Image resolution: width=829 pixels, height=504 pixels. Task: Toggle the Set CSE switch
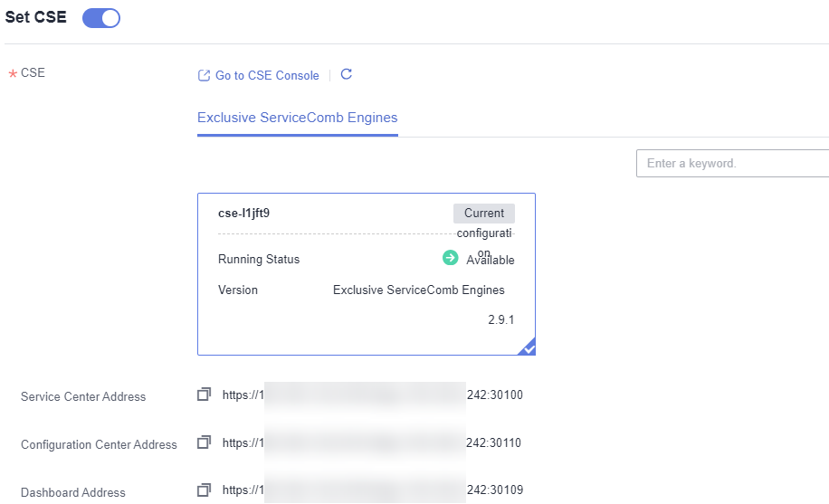101,18
